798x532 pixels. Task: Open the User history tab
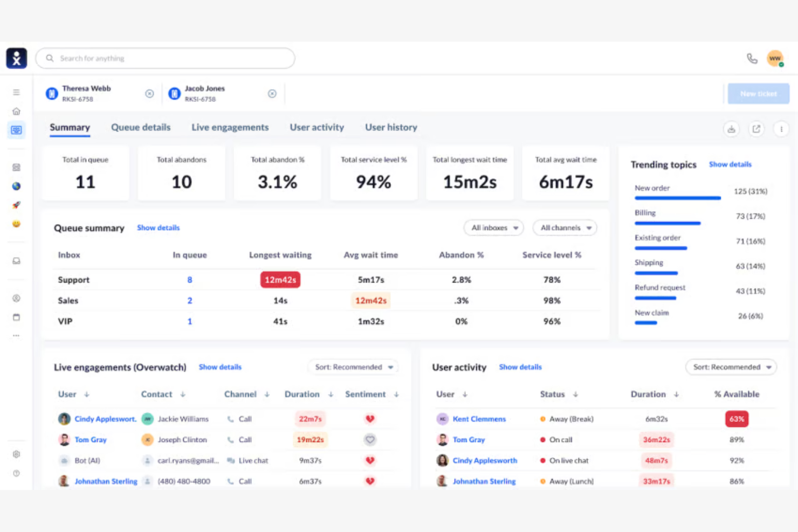pos(391,127)
